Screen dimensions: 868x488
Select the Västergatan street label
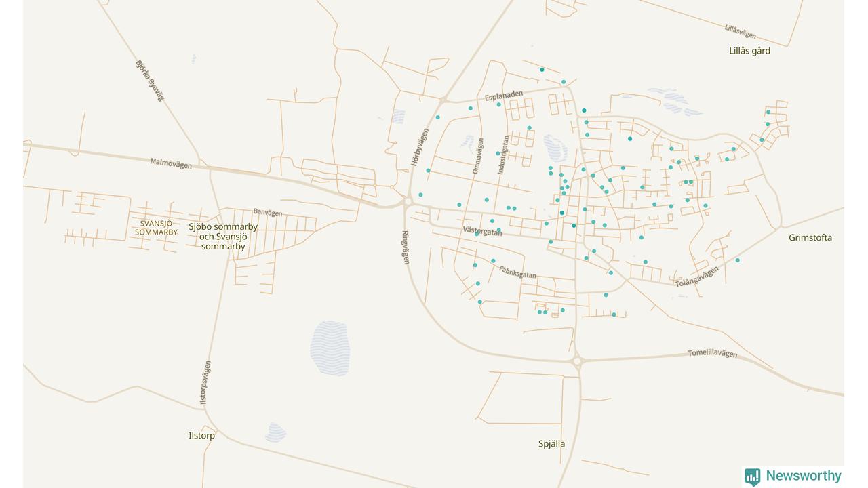click(x=482, y=231)
